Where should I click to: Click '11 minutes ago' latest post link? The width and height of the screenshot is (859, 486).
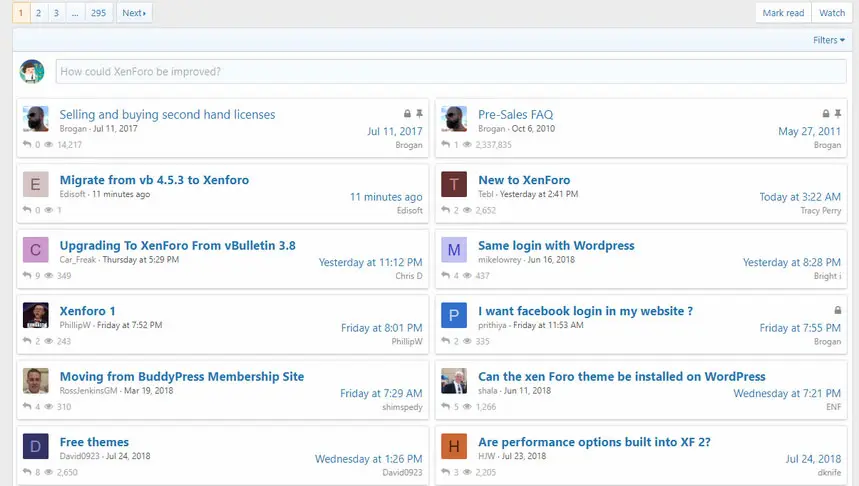tap(386, 197)
